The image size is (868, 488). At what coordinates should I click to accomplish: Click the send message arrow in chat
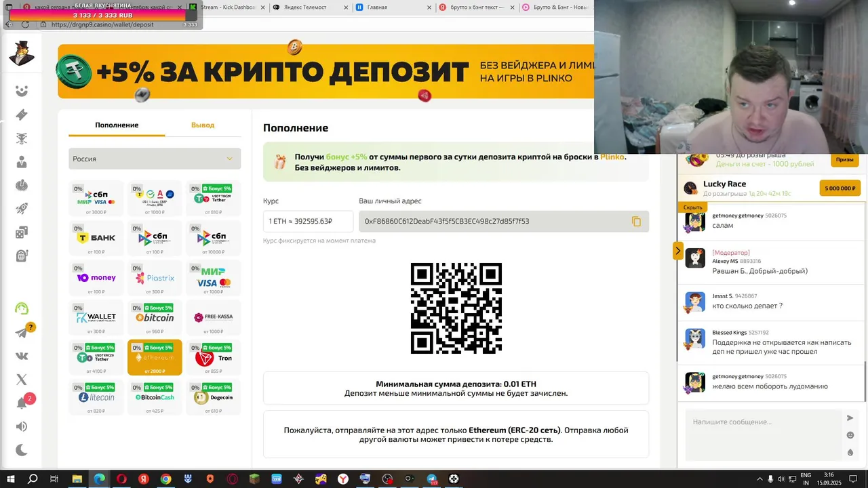(850, 418)
